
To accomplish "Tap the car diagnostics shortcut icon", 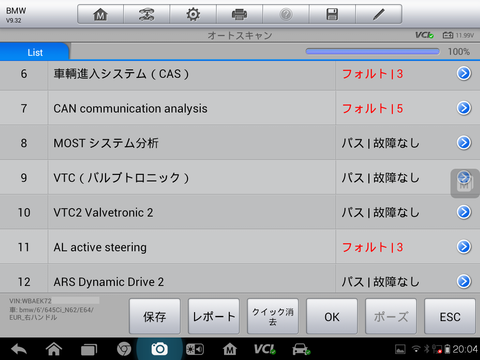I will pos(301,349).
